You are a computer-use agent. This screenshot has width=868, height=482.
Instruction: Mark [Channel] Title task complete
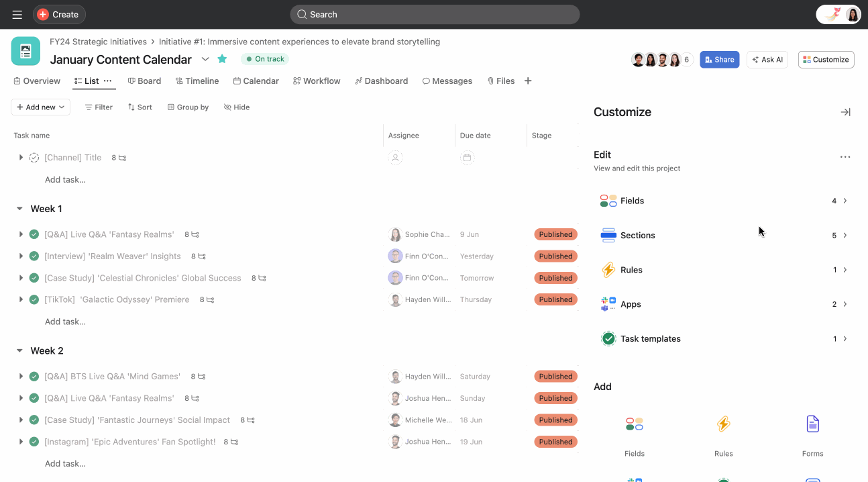[x=34, y=158]
